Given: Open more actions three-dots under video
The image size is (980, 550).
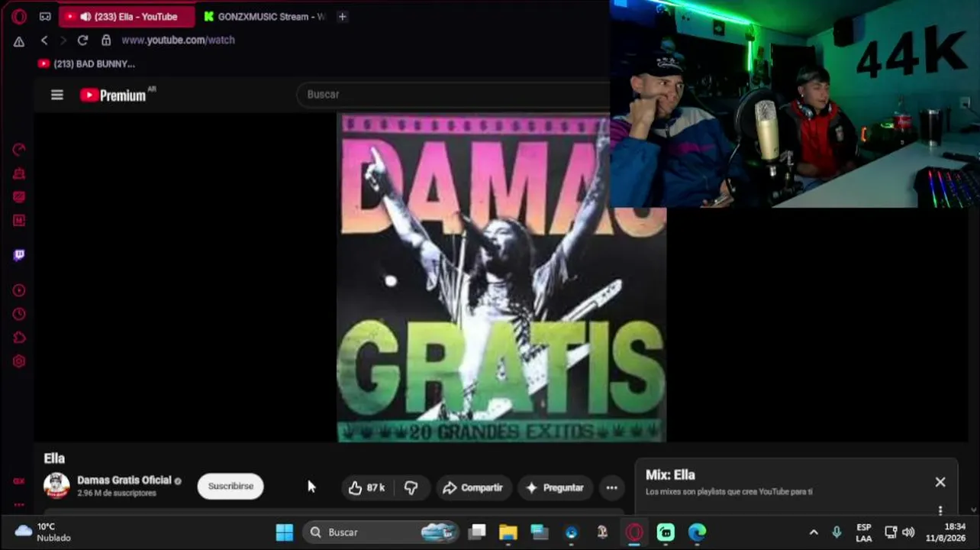Looking at the screenshot, I should pos(611,488).
